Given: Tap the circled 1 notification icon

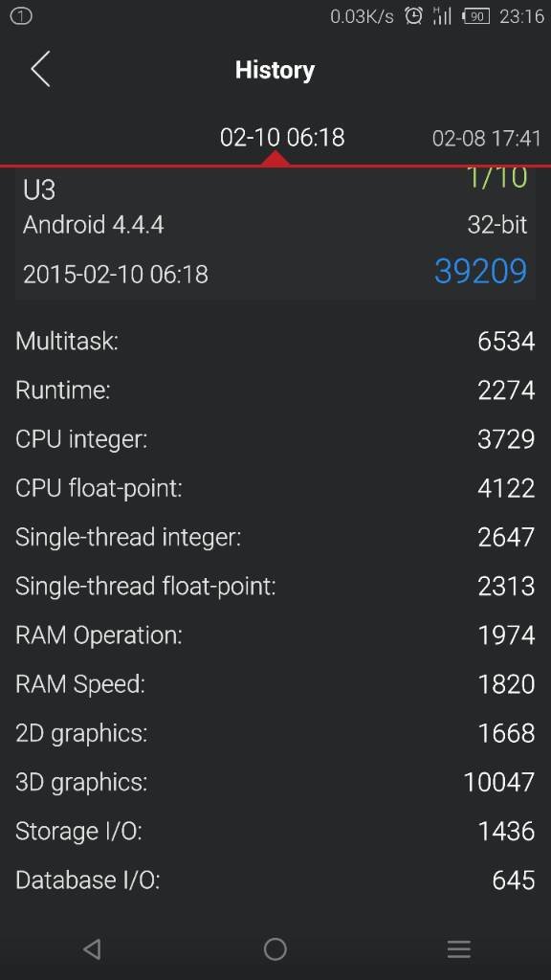Looking at the screenshot, I should tap(21, 16).
